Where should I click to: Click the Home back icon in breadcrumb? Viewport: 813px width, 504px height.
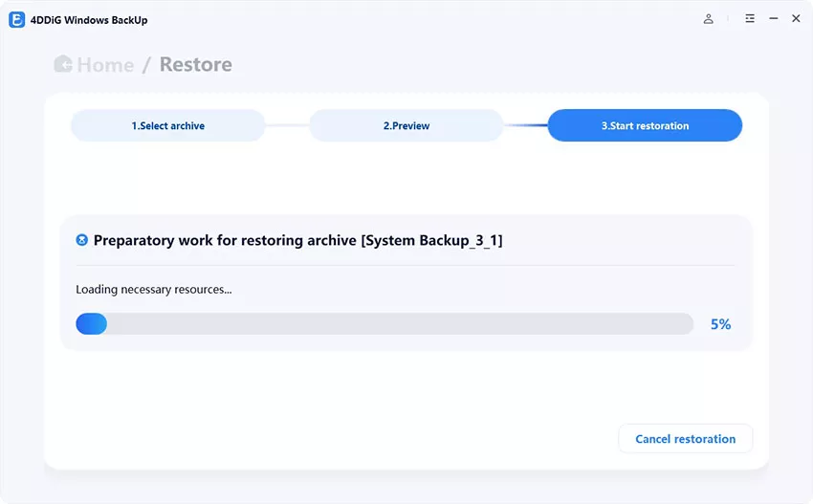click(63, 64)
